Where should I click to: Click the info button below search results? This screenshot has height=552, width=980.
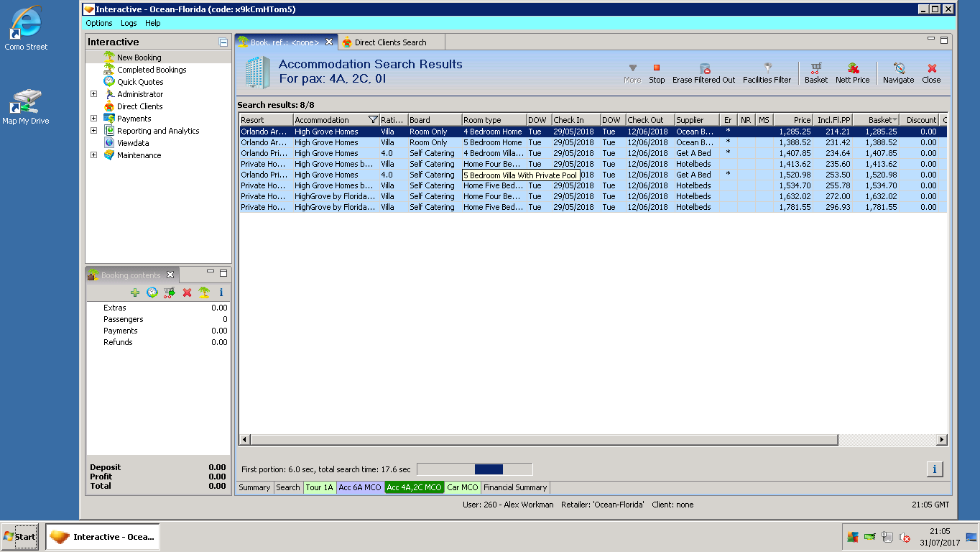[935, 469]
